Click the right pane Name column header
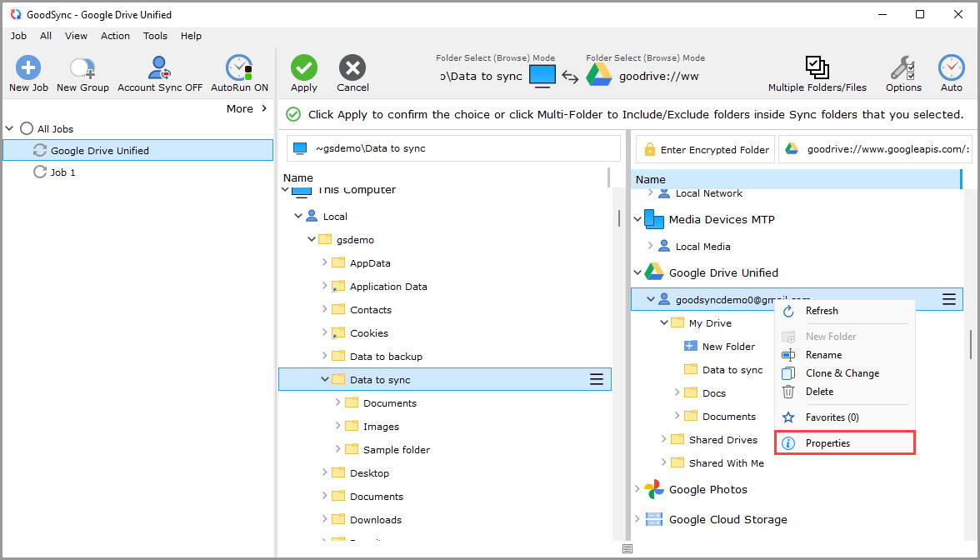Viewport: 980px width, 560px height. (796, 179)
